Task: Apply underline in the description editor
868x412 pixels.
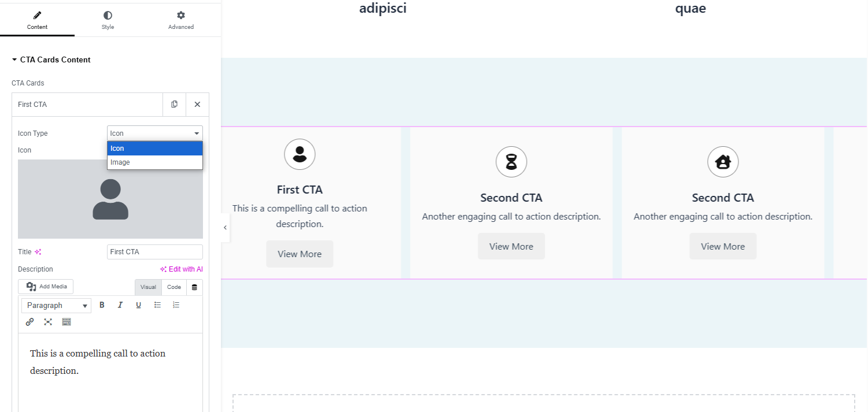Action: (x=139, y=305)
